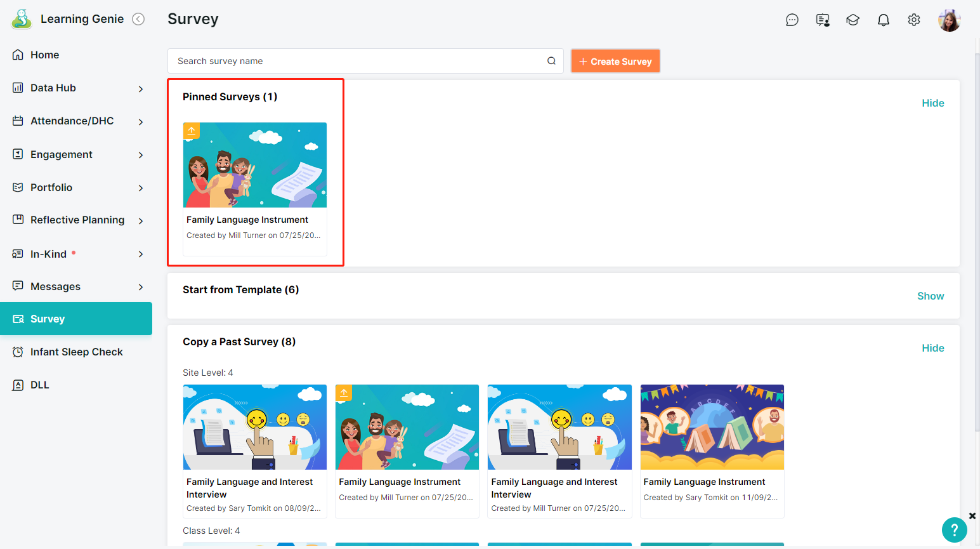Viewport: 980px width, 549px height.
Task: Click the notification bell icon
Action: point(883,20)
